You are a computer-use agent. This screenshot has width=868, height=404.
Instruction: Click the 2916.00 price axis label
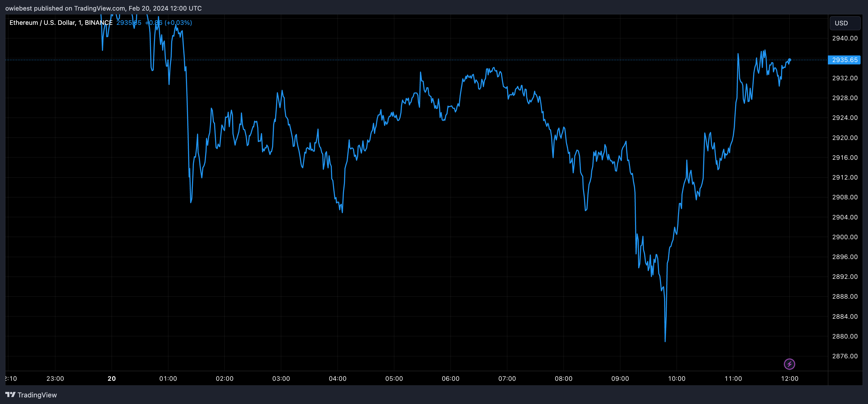(845, 157)
